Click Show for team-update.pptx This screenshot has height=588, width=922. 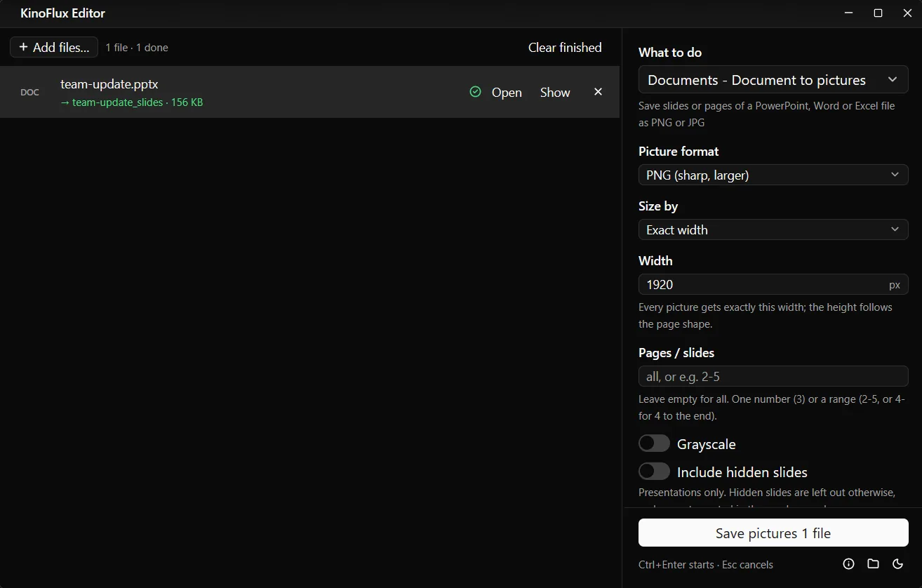coord(555,93)
